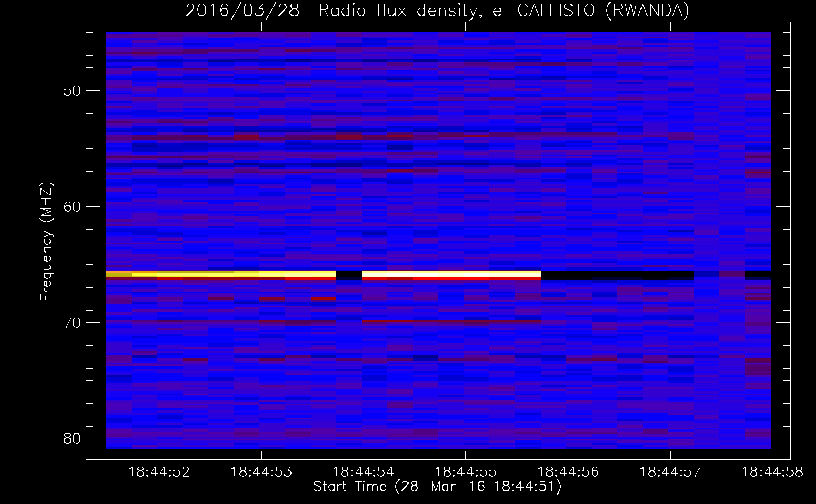Click the 18:44:57 time tick label
The width and height of the screenshot is (816, 504).
tap(670, 472)
